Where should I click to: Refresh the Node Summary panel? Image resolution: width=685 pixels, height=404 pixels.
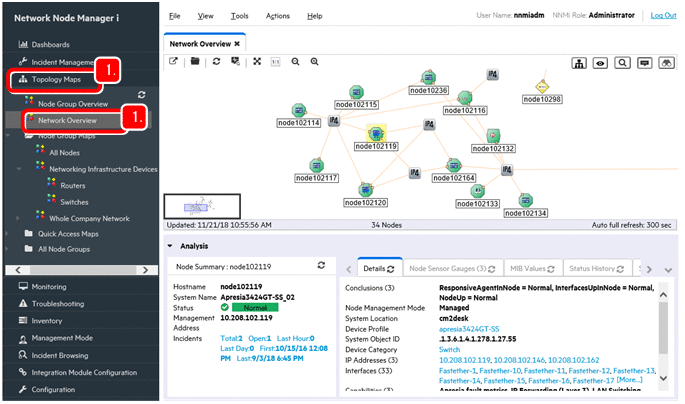[321, 265]
